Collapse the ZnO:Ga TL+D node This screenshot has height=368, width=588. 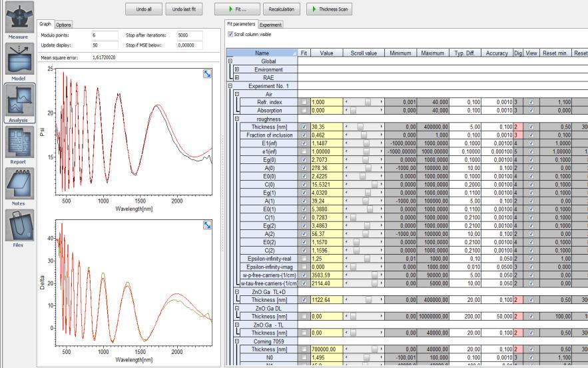point(237,292)
